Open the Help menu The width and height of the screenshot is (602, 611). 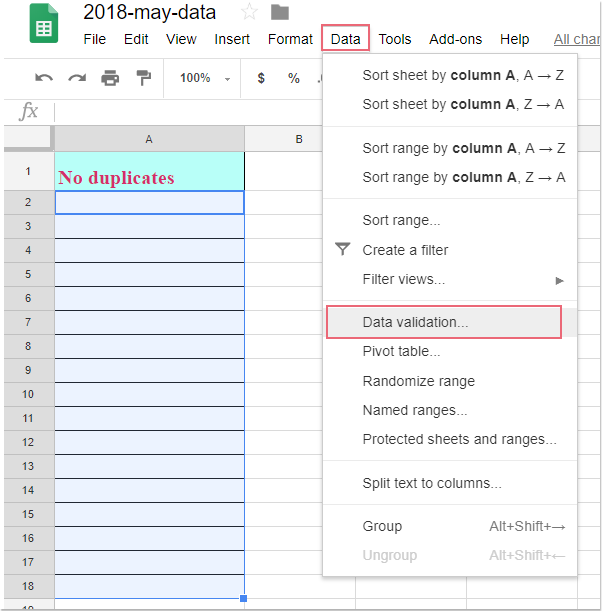tap(514, 39)
